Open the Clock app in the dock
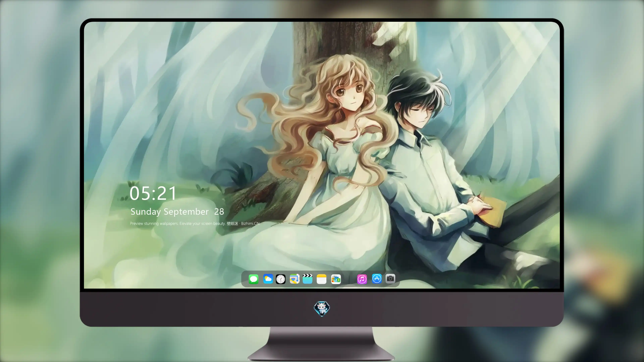This screenshot has width=644, height=362. pos(281,279)
